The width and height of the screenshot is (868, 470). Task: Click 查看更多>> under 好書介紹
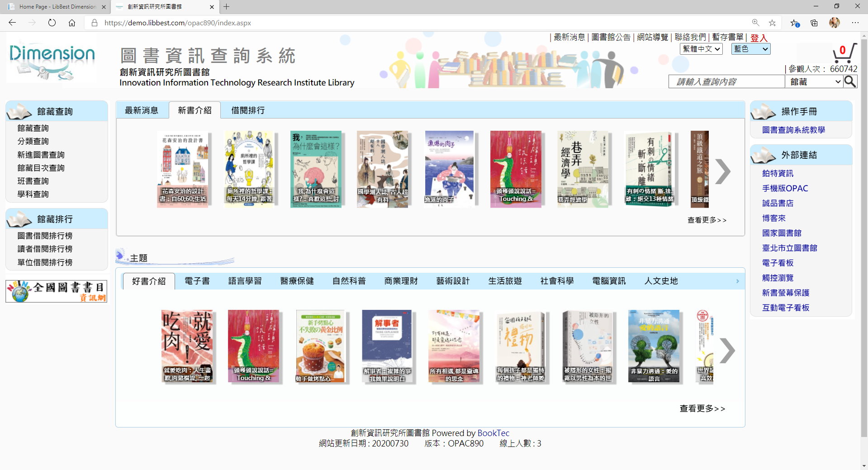tap(702, 408)
